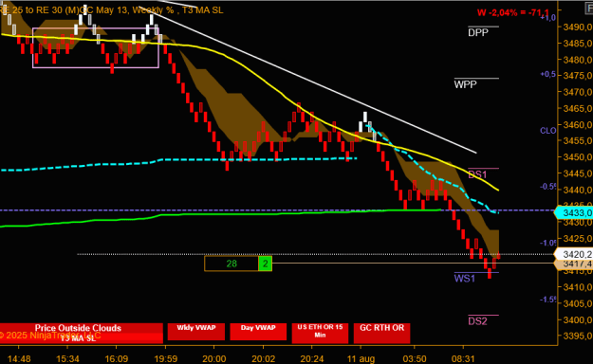Click the 20:00 time axis label
The height and width of the screenshot is (364, 593).
click(214, 358)
